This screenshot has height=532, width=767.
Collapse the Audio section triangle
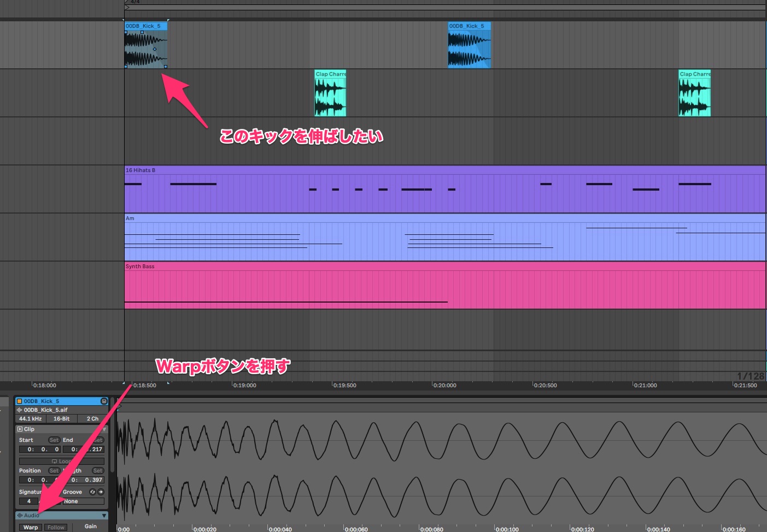tap(104, 516)
